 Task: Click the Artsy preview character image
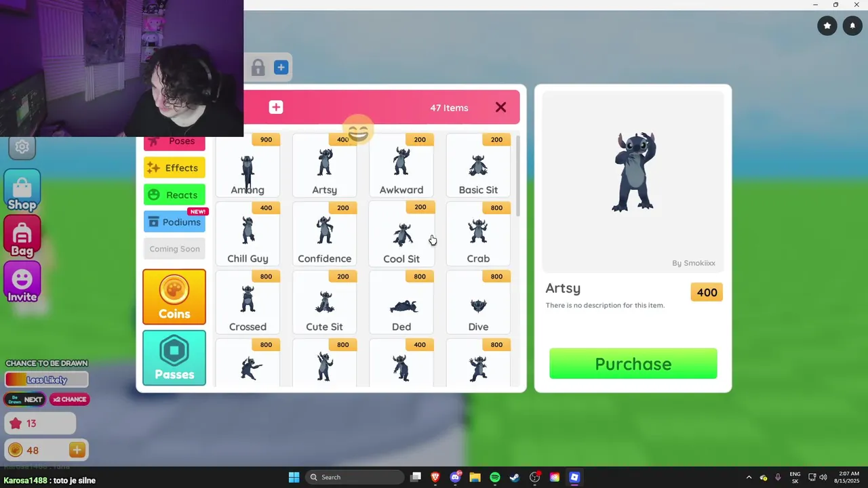635,171
